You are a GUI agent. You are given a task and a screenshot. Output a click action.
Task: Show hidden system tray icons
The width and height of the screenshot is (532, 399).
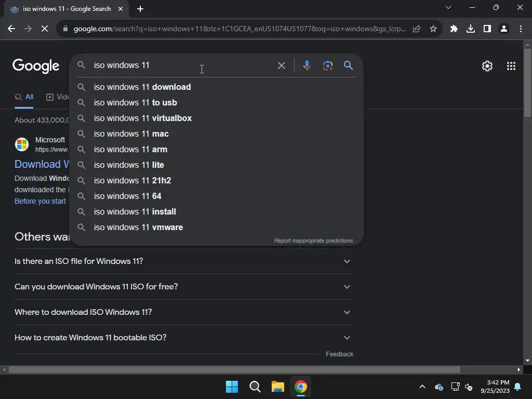[x=422, y=387]
